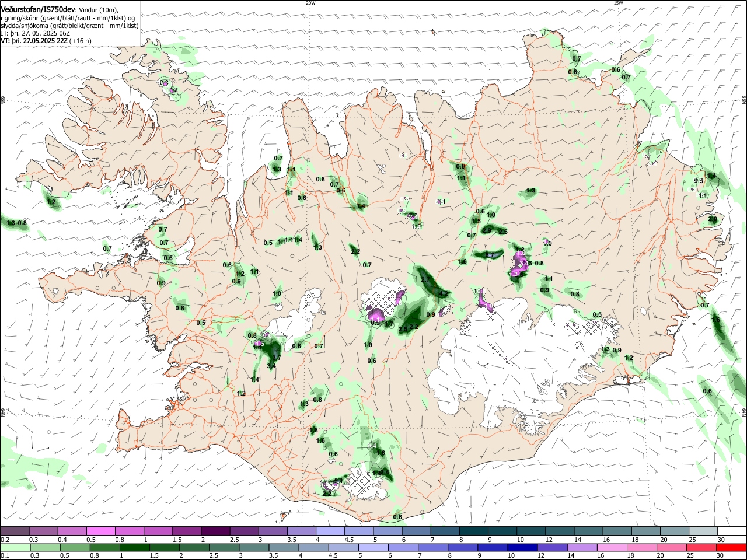Click the '1.7' precipitation value on the map
This screenshot has height=560, width=747.
point(389,325)
